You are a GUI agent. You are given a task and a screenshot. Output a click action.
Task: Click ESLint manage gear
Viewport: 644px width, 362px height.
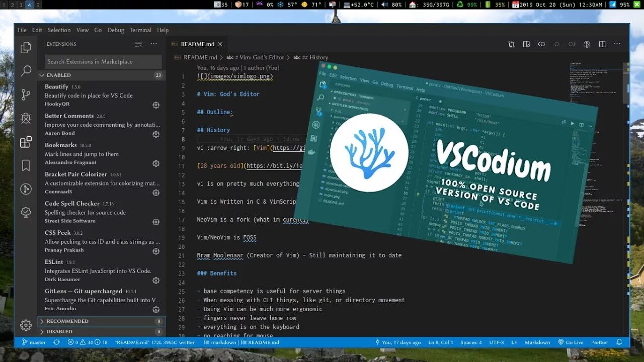pyautogui.click(x=156, y=280)
